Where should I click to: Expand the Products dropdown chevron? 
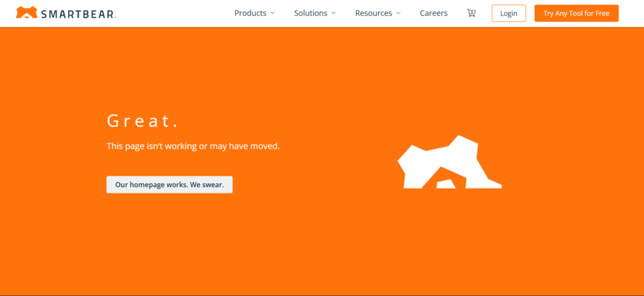273,13
